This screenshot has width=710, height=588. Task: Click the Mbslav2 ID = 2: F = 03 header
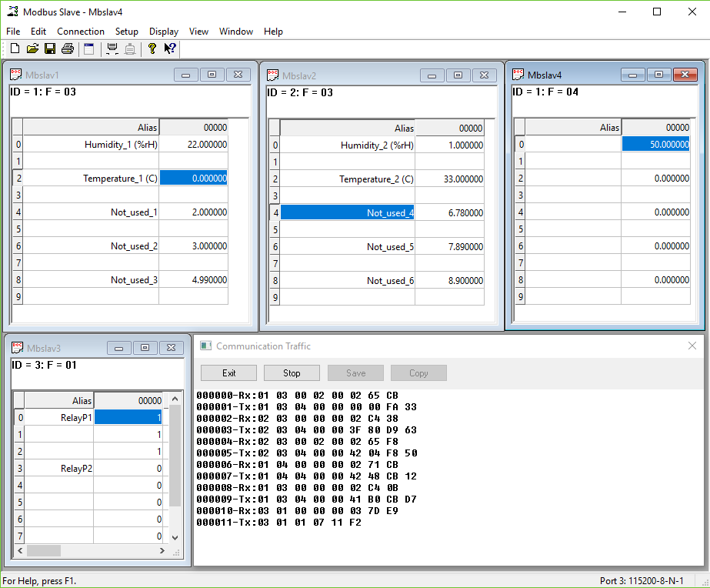[300, 93]
